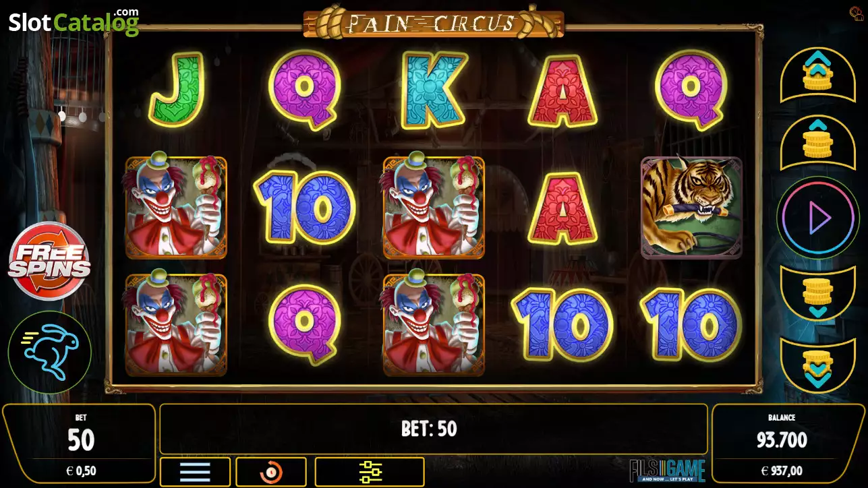Open autoplay timer settings
The image size is (868, 488).
tap(271, 472)
